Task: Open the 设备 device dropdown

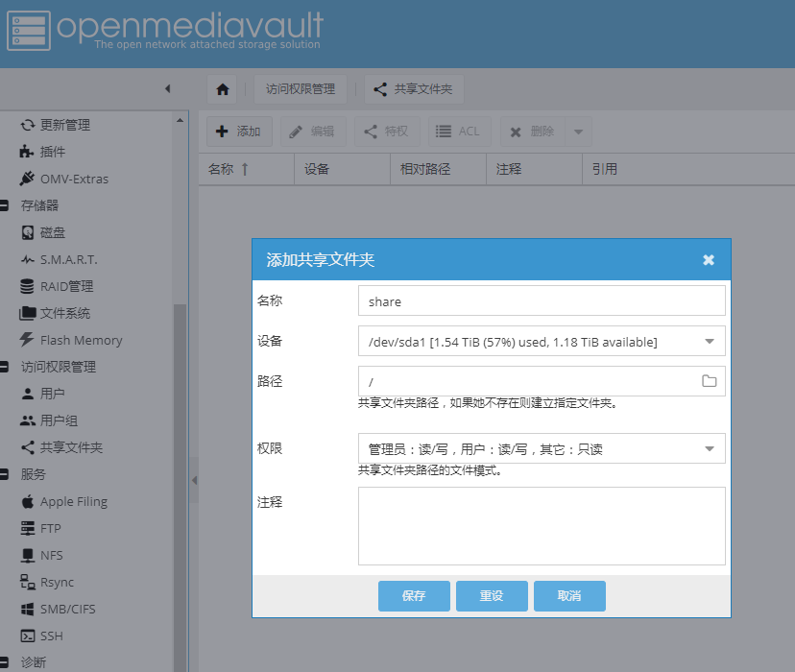Action: point(710,341)
